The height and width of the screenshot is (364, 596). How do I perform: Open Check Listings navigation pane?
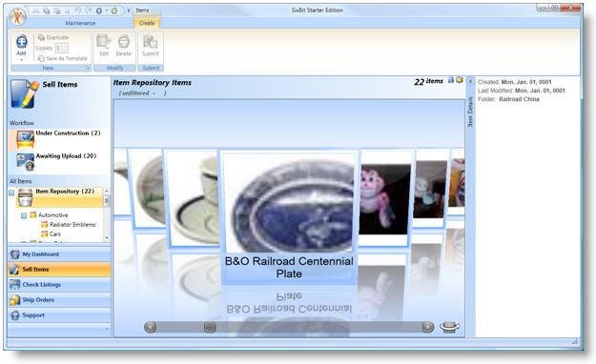coord(59,285)
